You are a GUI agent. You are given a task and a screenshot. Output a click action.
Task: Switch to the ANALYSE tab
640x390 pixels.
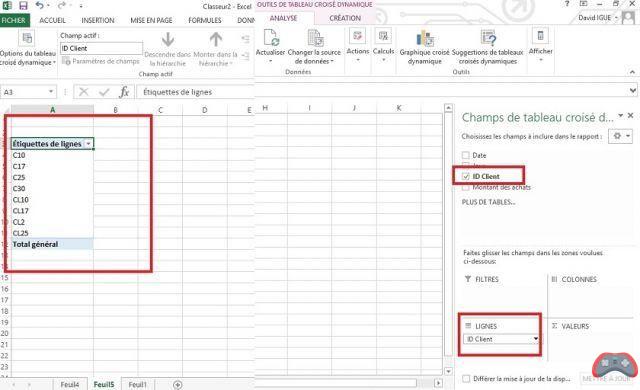(284, 18)
